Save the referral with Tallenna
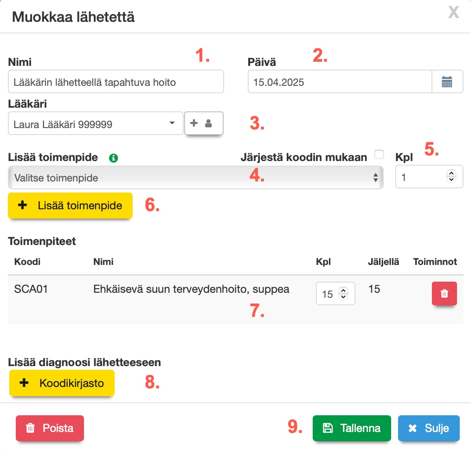This screenshot has width=476, height=451. [352, 428]
